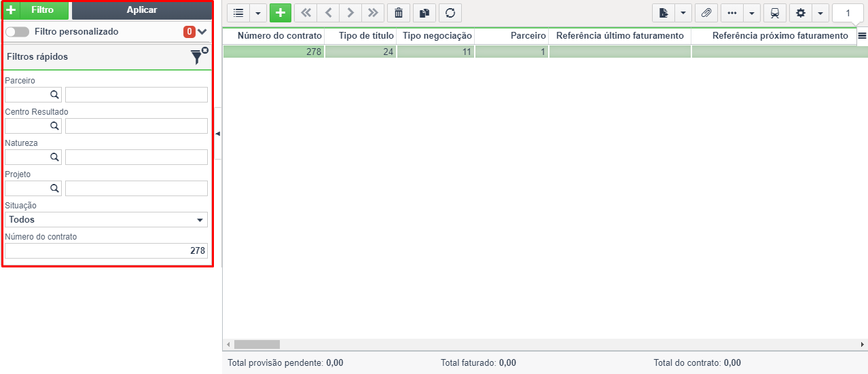Click the horizontal scrollbar thumb
The width and height of the screenshot is (868, 374).
[257, 344]
